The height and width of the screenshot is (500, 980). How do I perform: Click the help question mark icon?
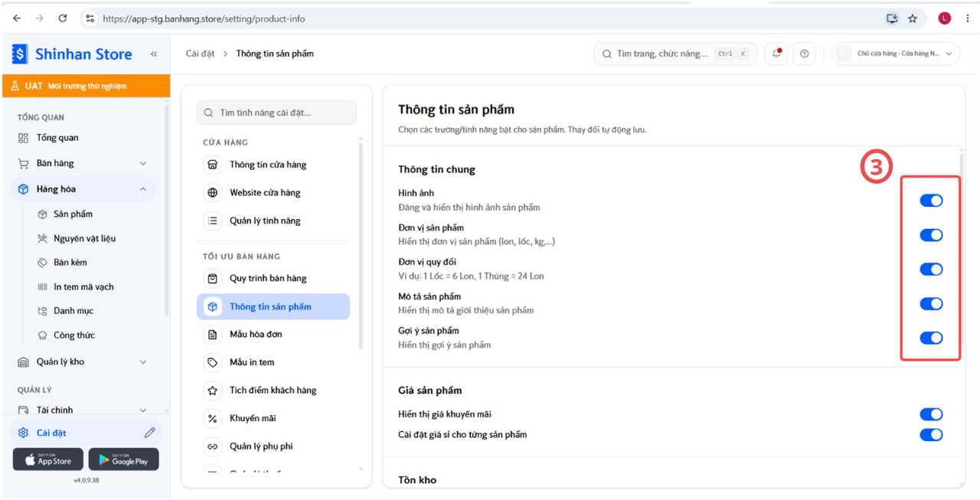coord(804,54)
